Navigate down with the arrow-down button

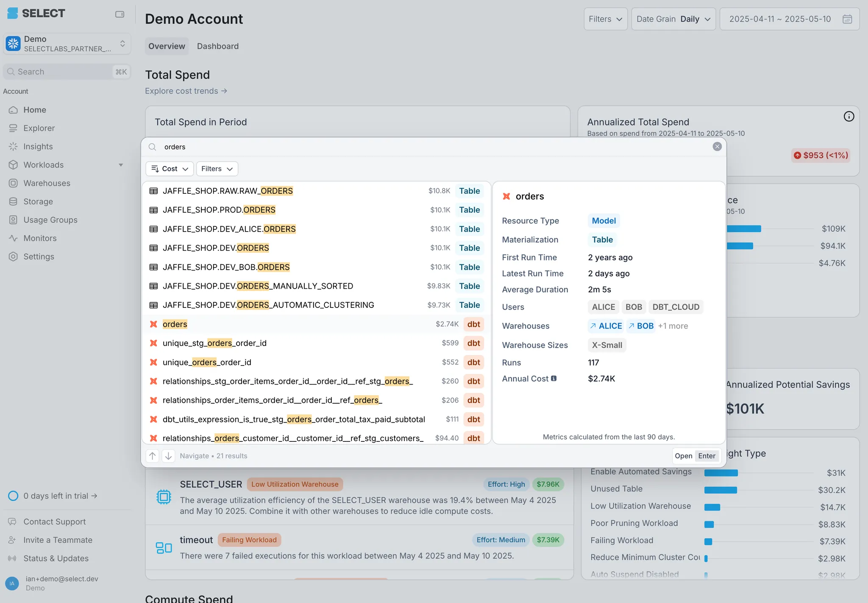[168, 456]
